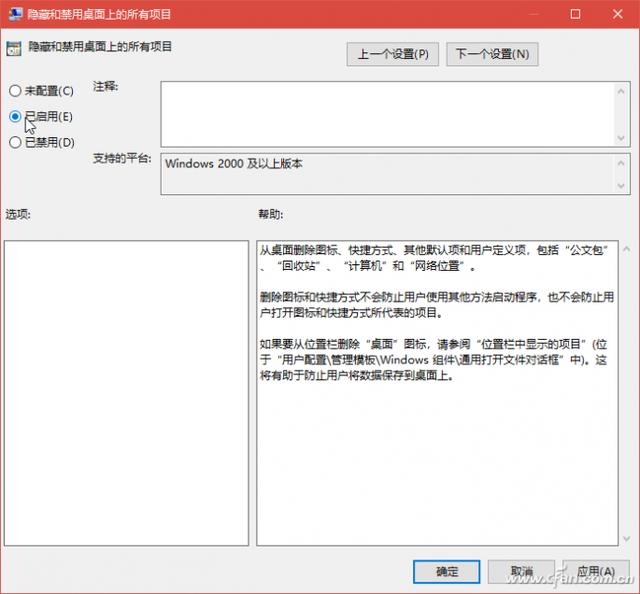The image size is (640, 594).
Task: Click the 取消 cancel button
Action: point(521,572)
